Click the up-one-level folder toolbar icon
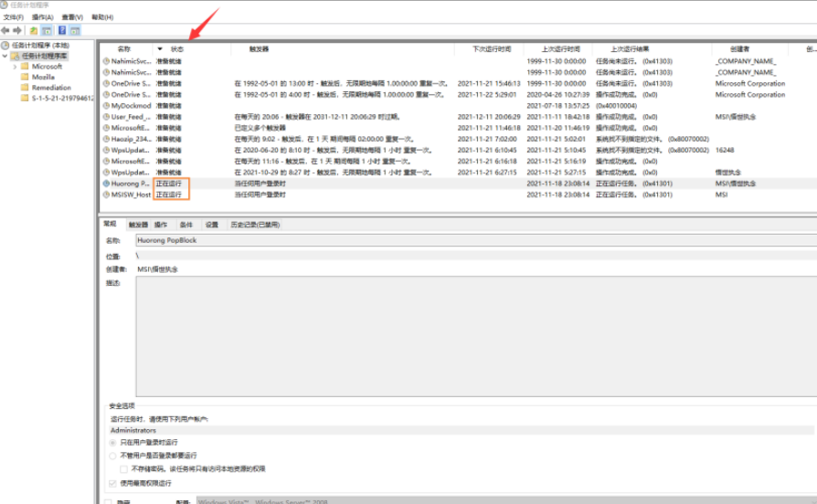Screen dimensions: 817x504 tap(34, 30)
